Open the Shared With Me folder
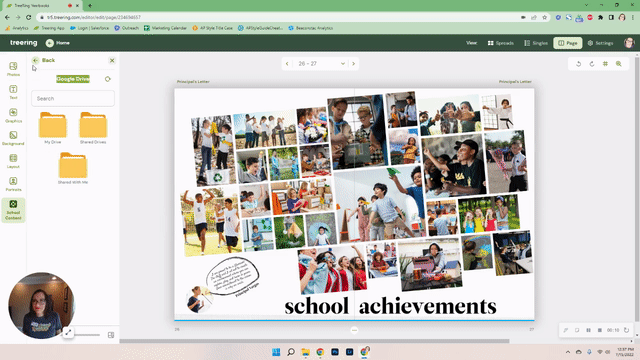Viewport: 640px width, 360px height. pos(73,168)
